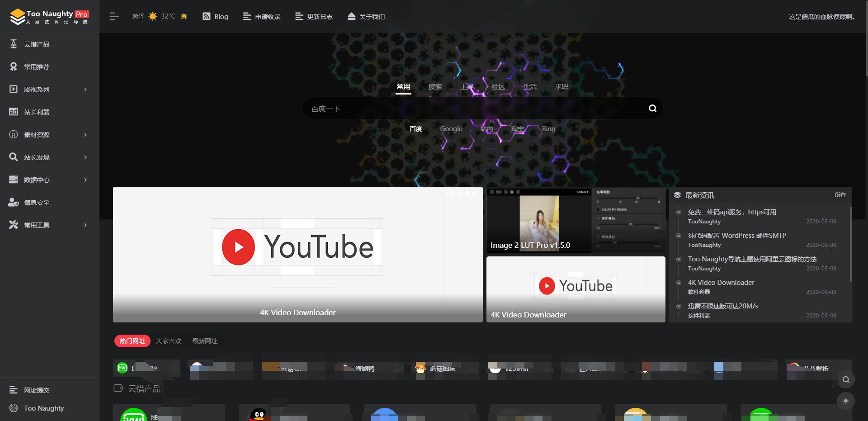Screen dimensions: 868x421
Task: Switch to the 社区 search tab
Action: coord(498,87)
